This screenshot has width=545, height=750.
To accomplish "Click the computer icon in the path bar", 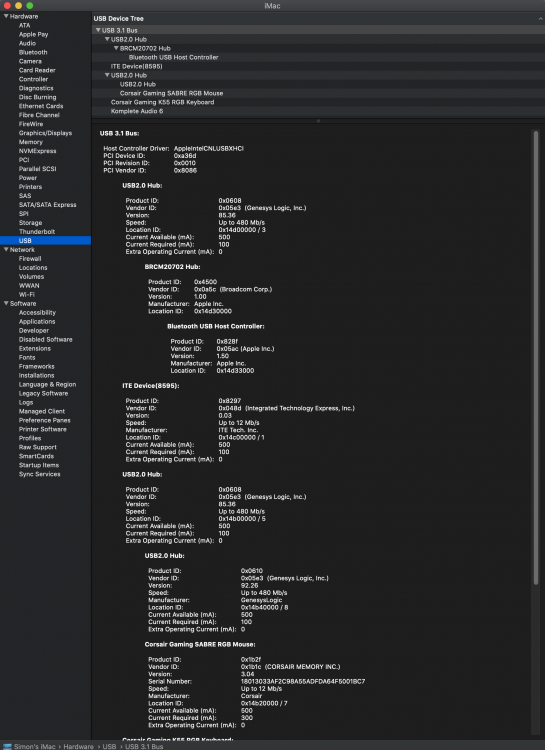I will [x=7, y=746].
